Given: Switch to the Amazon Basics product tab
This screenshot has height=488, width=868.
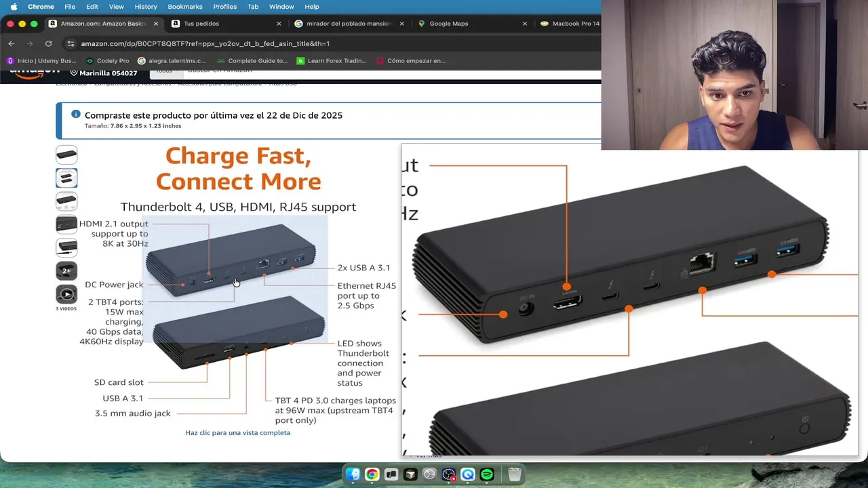Looking at the screenshot, I should (104, 24).
